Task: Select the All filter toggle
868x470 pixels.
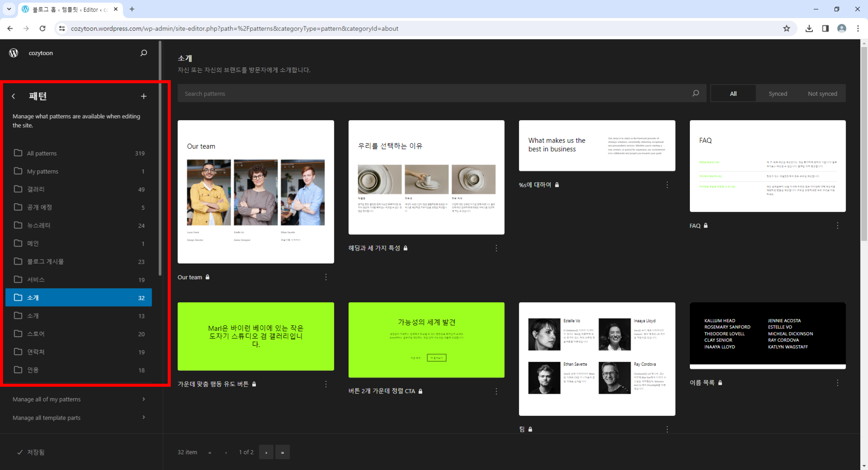Action: (733, 94)
